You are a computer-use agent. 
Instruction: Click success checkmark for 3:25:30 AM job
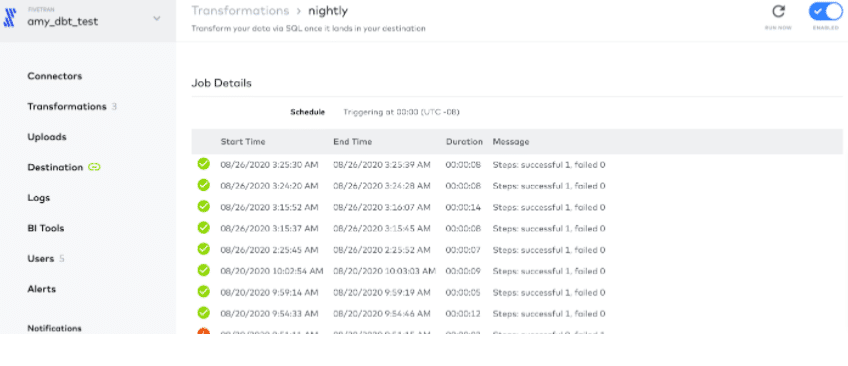click(x=203, y=164)
